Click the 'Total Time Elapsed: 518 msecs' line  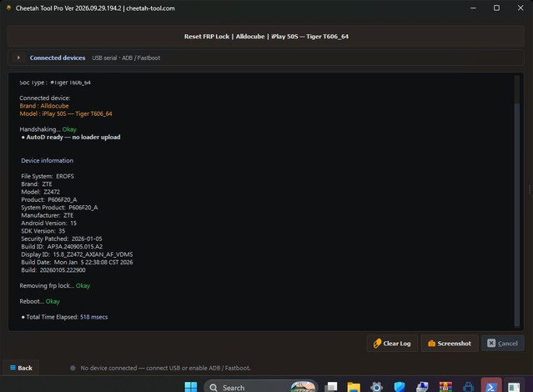tap(64, 317)
